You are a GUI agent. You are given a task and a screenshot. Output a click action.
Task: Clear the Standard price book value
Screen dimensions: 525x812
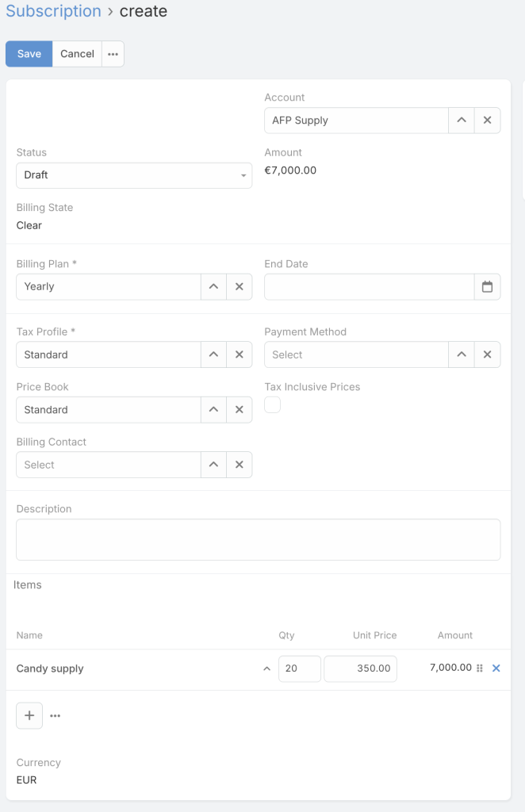(x=239, y=410)
